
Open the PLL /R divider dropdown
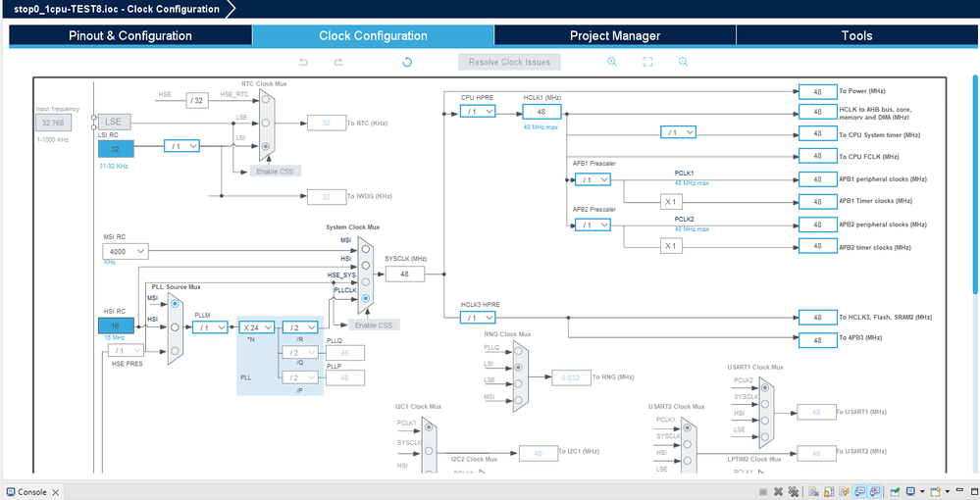[x=300, y=326]
